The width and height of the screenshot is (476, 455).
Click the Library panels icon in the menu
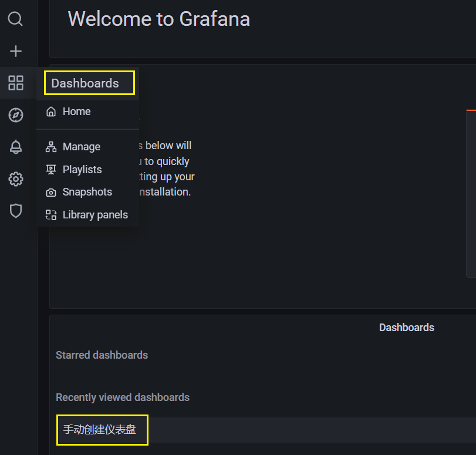(x=50, y=215)
